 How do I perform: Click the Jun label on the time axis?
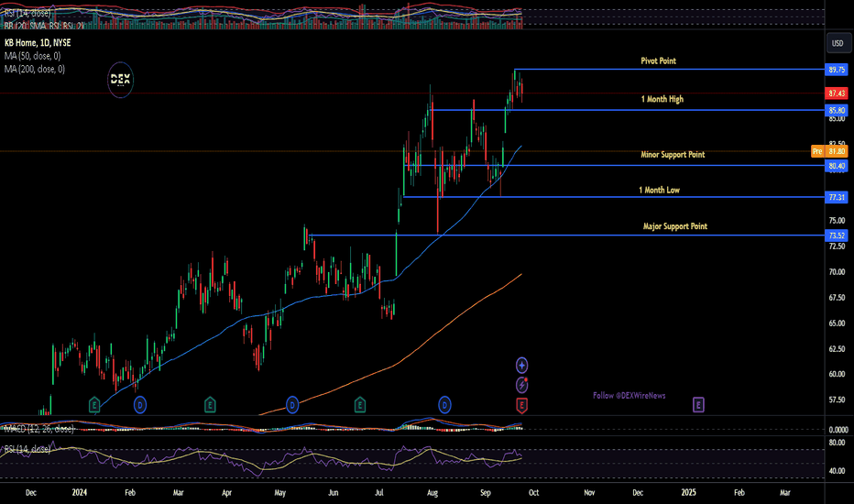334,493
